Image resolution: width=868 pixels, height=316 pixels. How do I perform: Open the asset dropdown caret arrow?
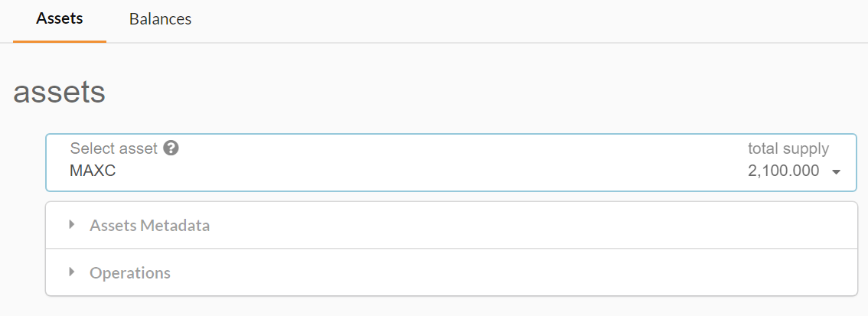point(836,172)
